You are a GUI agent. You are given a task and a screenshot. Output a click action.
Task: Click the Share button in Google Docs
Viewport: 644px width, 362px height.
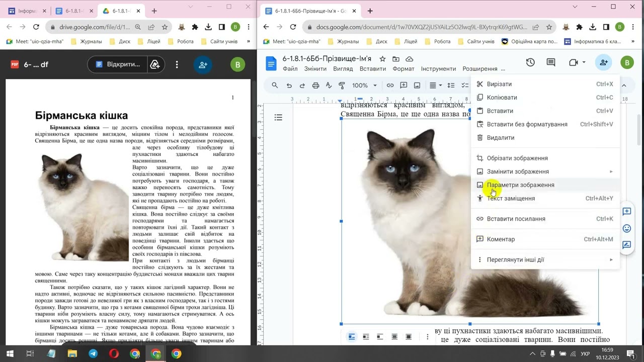tap(603, 62)
